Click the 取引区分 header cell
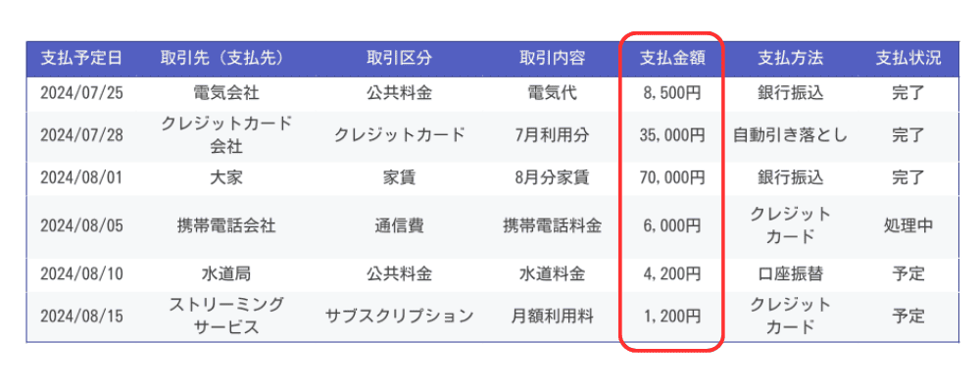This screenshot has width=980, height=392. (x=399, y=59)
